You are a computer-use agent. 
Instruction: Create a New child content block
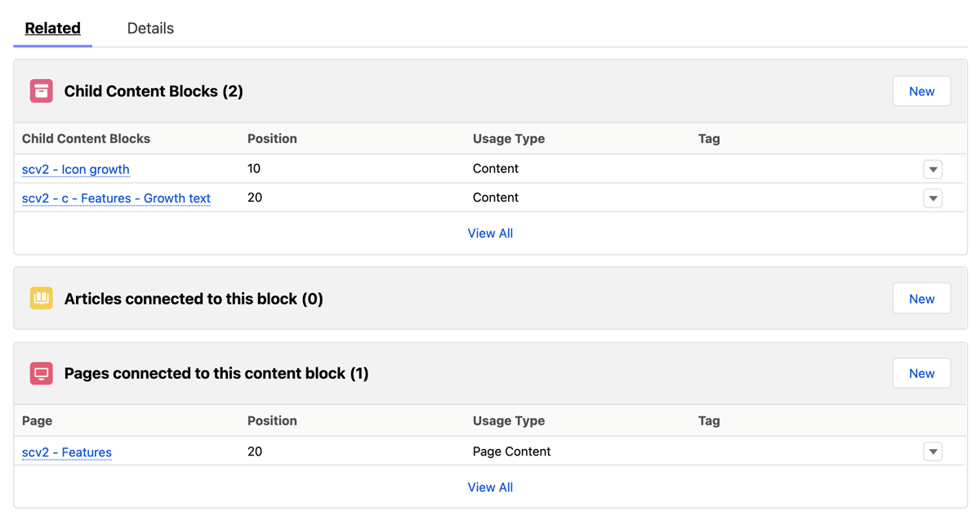click(x=921, y=91)
